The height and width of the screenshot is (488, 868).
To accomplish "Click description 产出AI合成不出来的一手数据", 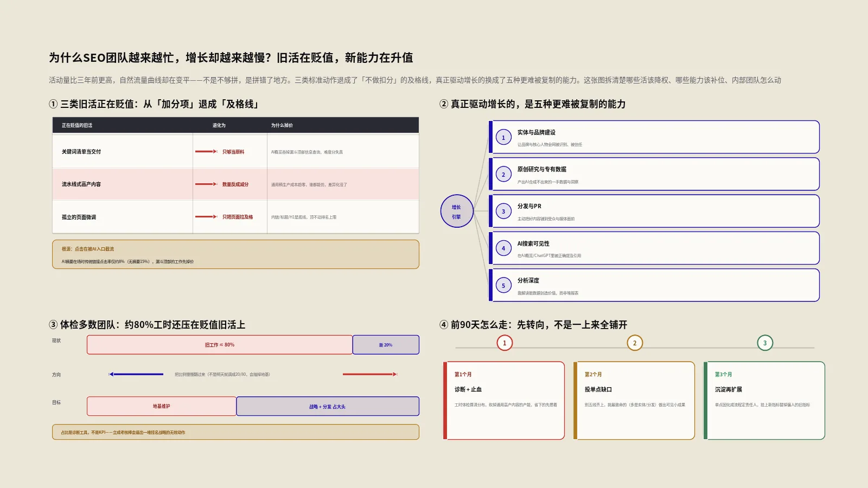I will [x=548, y=182].
